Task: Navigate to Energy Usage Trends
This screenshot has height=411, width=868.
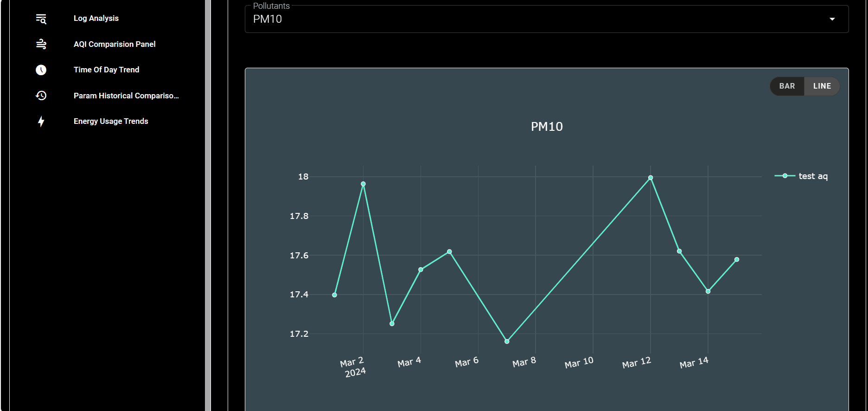Action: coord(111,122)
